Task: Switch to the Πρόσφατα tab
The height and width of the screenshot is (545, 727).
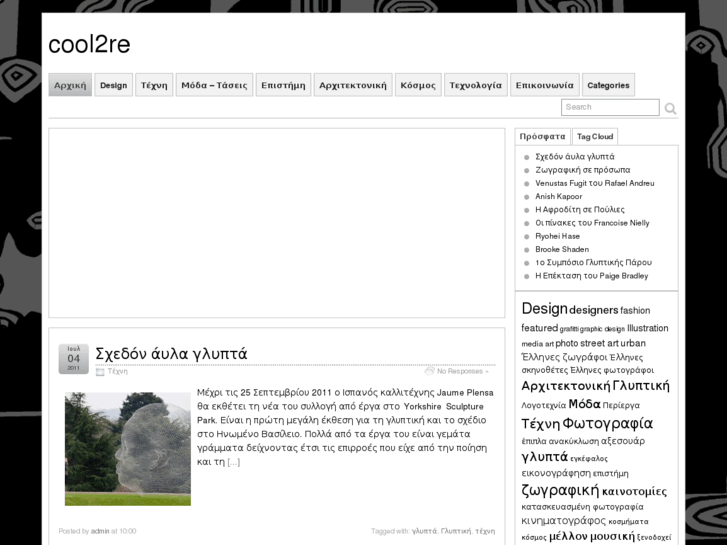Action: coord(542,136)
